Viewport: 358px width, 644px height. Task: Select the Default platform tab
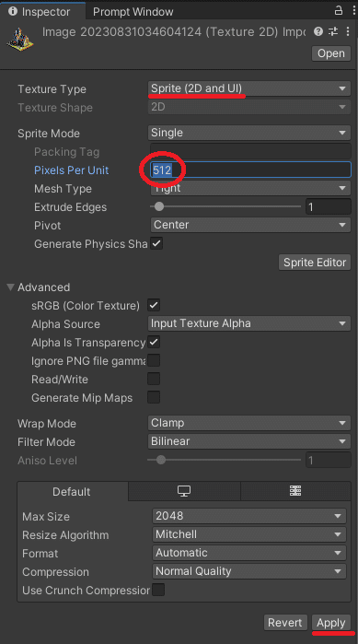(x=72, y=492)
